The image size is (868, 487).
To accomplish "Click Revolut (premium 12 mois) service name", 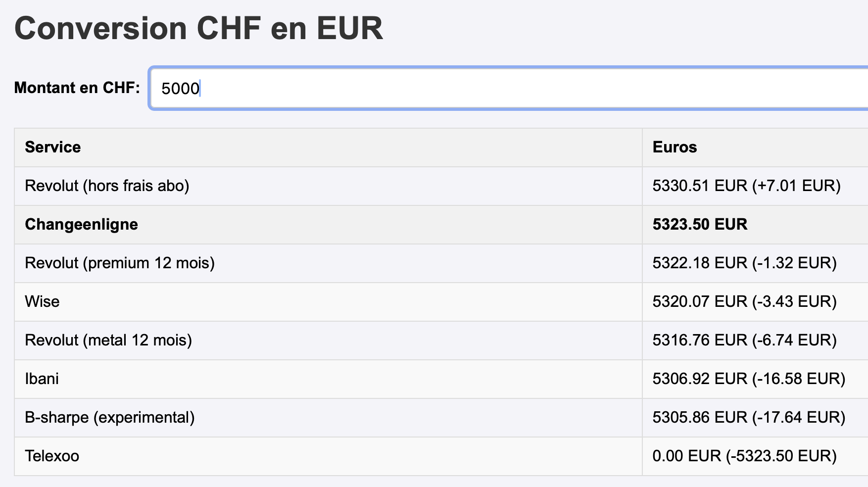I will pos(120,263).
